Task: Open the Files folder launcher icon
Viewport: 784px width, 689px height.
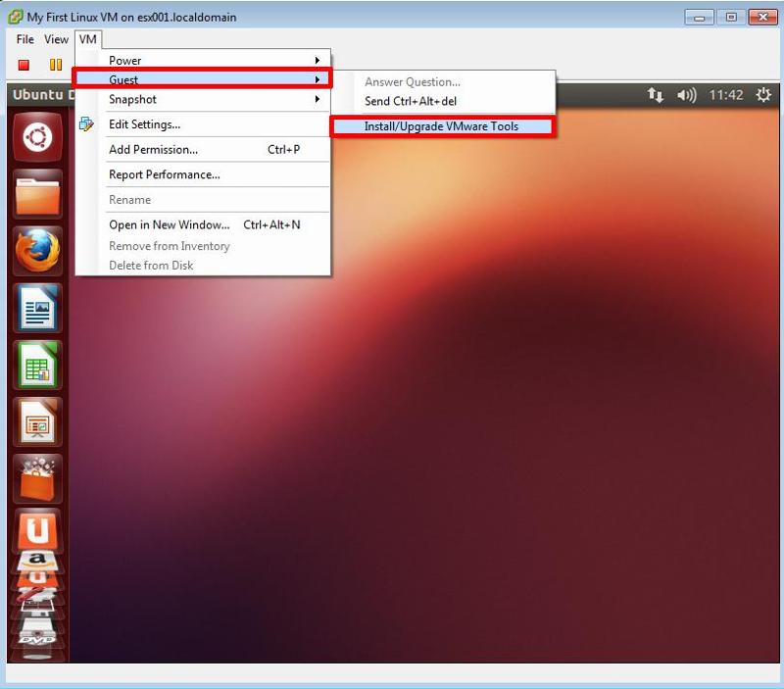Action: pos(37,194)
